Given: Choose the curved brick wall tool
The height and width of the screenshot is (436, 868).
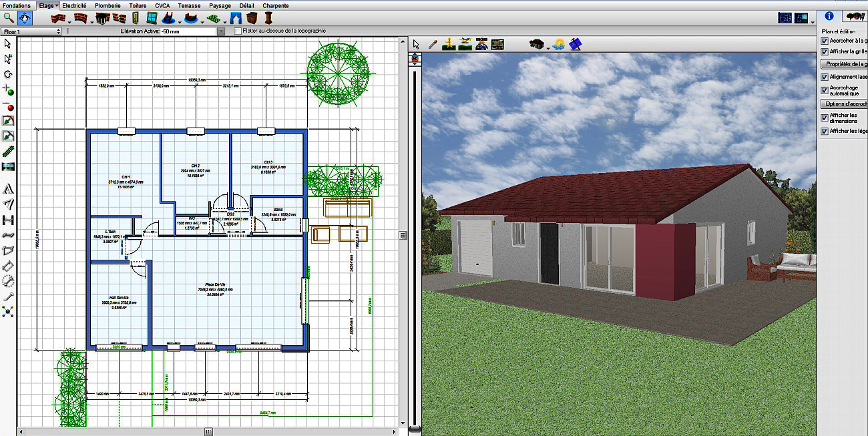Looking at the screenshot, I should click(x=80, y=18).
